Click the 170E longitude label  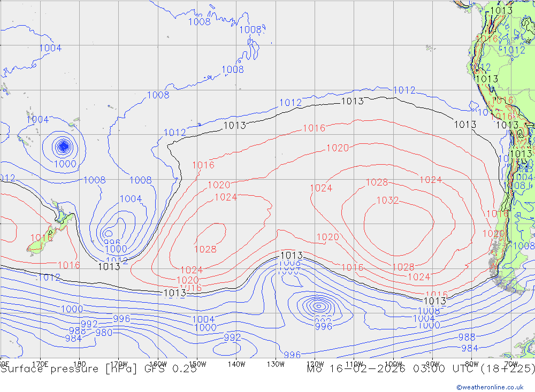pos(40,364)
